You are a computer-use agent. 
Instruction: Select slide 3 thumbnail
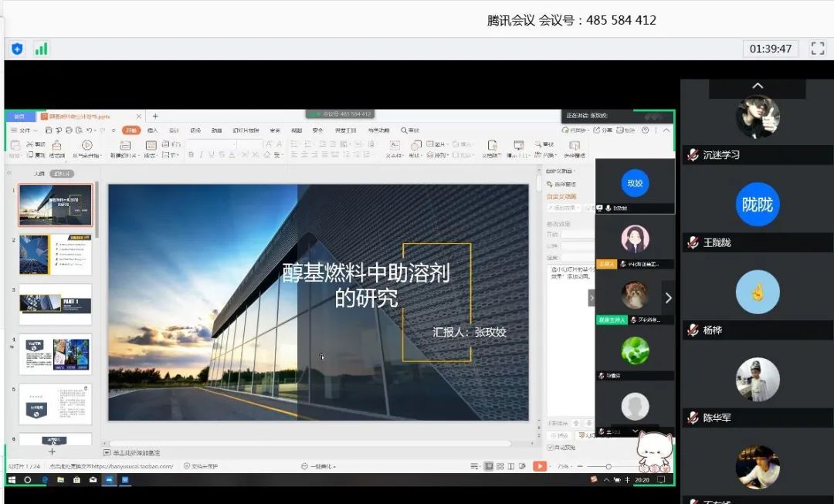[x=56, y=304]
